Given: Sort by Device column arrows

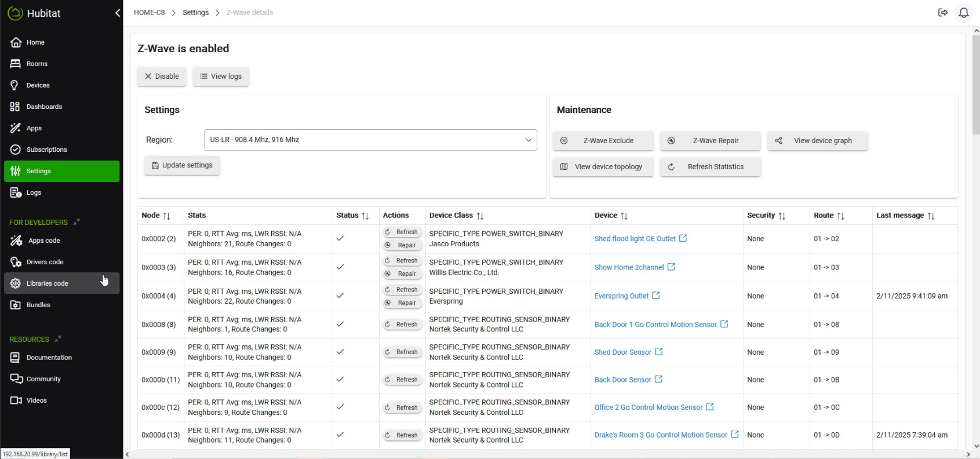Looking at the screenshot, I should [624, 216].
